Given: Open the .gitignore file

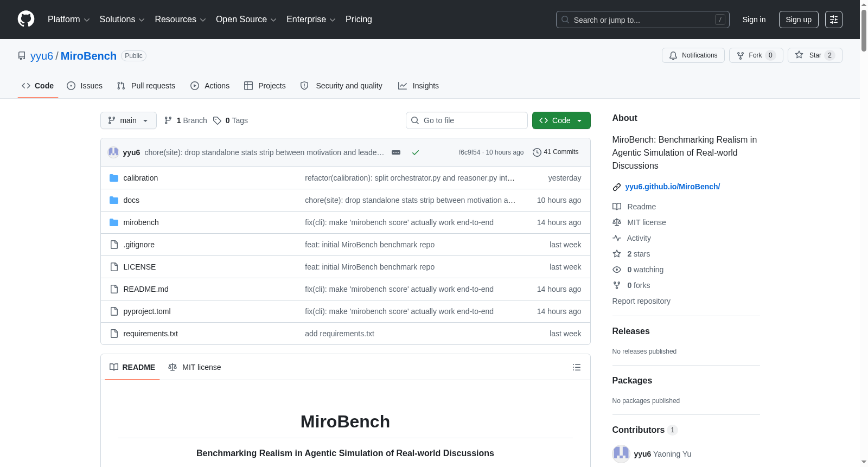Looking at the screenshot, I should click(139, 245).
